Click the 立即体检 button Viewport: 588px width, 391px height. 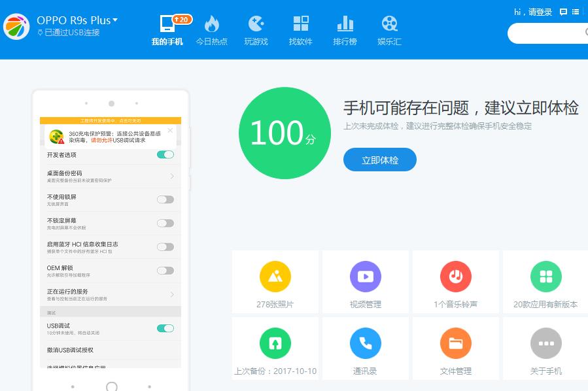click(380, 160)
